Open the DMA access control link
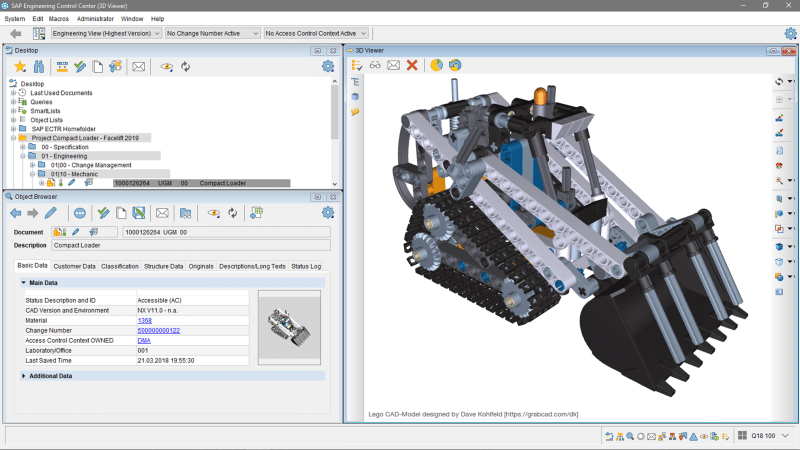The image size is (800, 450). pyautogui.click(x=144, y=340)
